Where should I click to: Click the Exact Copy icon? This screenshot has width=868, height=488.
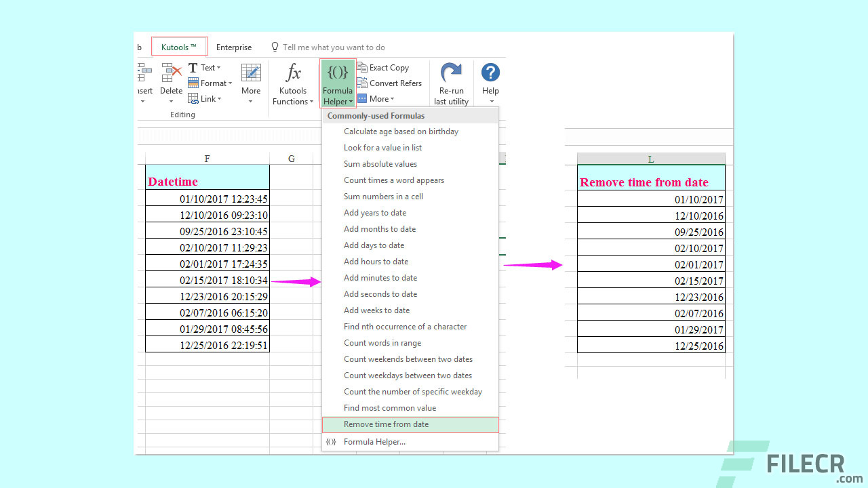click(x=366, y=67)
